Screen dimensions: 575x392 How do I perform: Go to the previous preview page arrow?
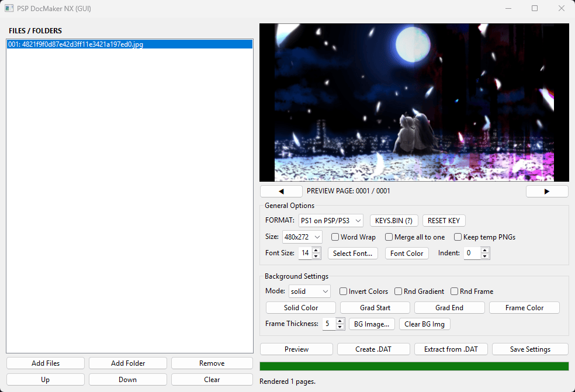281,191
